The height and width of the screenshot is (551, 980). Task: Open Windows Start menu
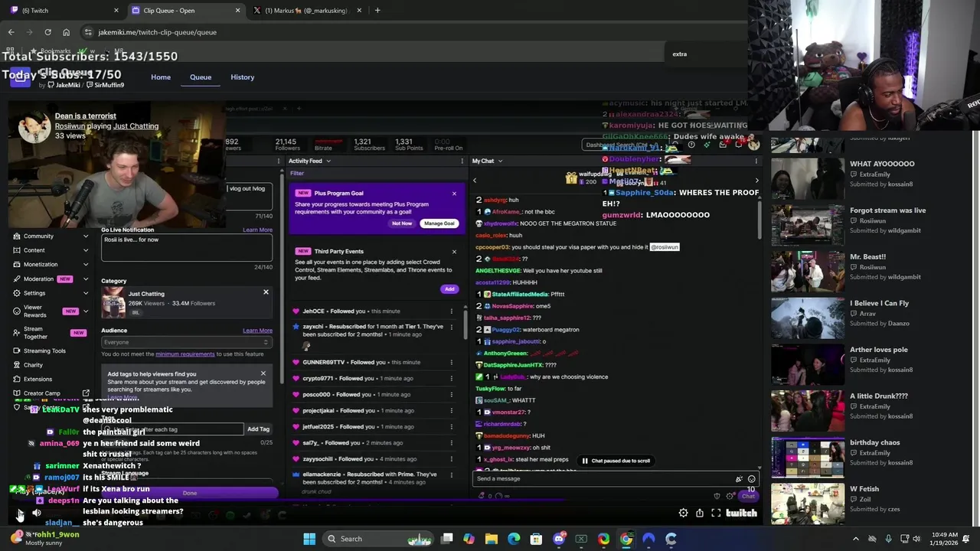tap(309, 539)
